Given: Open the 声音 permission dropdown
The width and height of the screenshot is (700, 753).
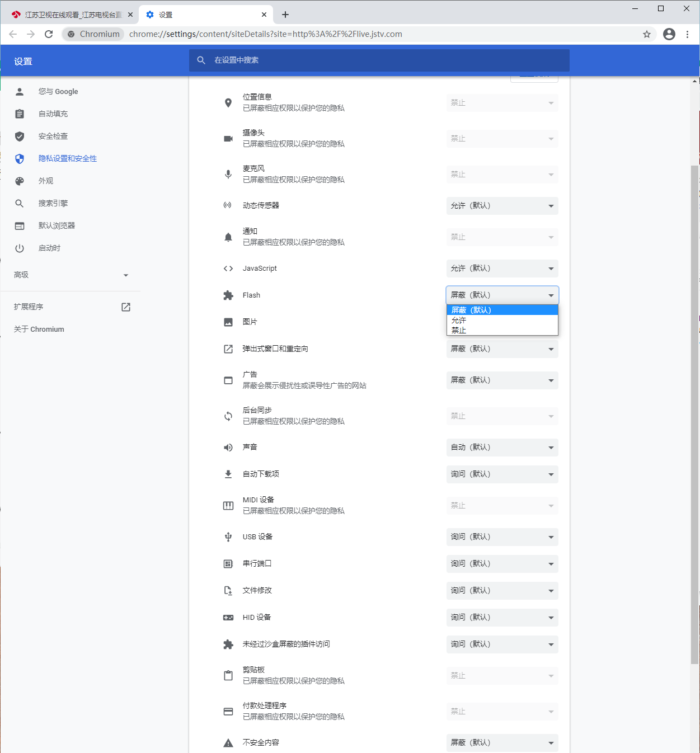Looking at the screenshot, I should tap(502, 448).
